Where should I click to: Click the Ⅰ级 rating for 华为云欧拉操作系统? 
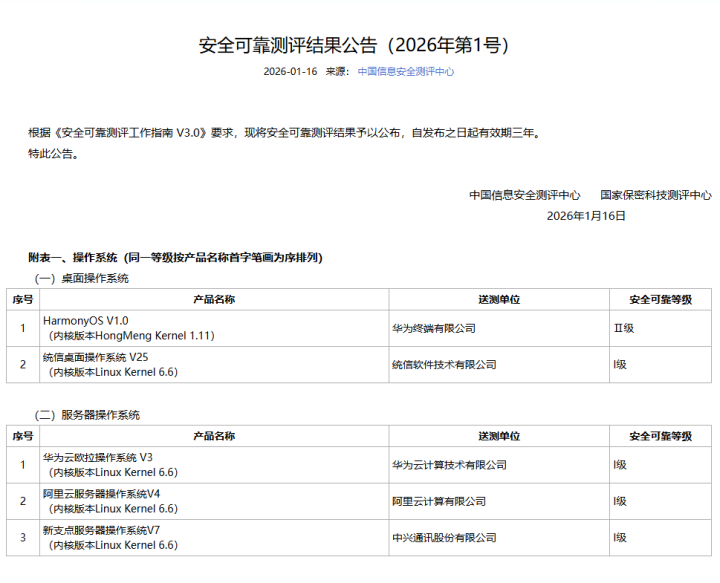pos(660,465)
